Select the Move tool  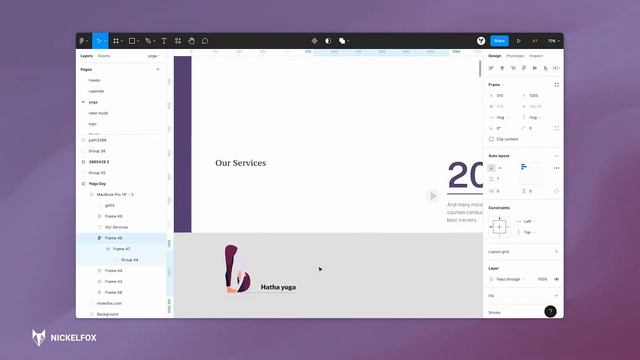point(99,41)
